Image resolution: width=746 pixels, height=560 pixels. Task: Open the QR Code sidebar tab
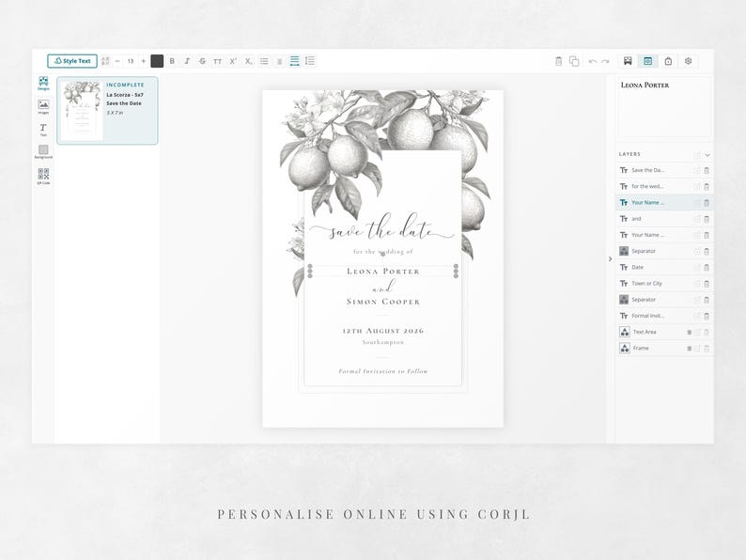43,176
